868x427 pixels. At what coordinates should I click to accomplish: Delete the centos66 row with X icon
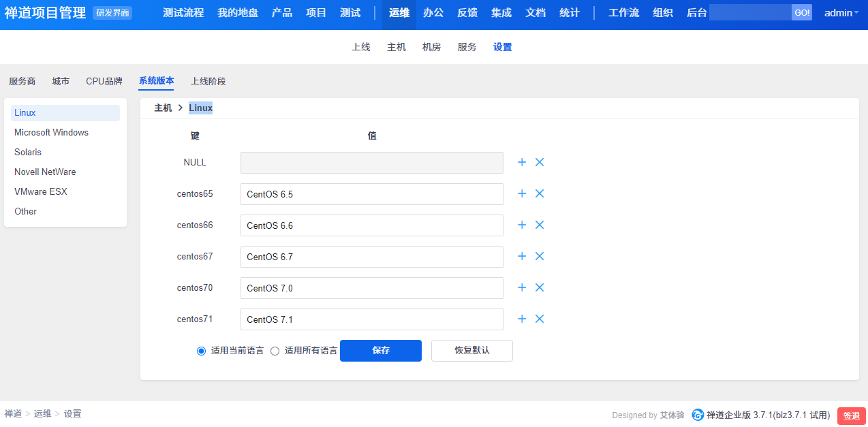pos(540,225)
